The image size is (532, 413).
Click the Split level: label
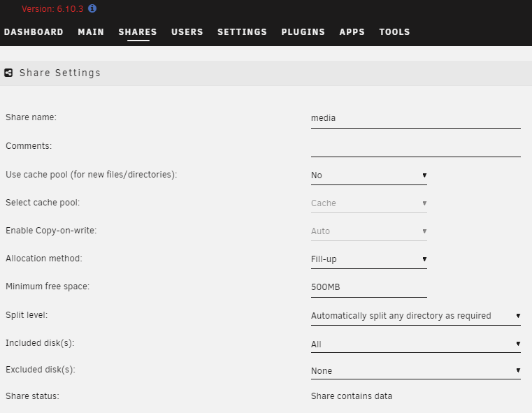coord(27,315)
